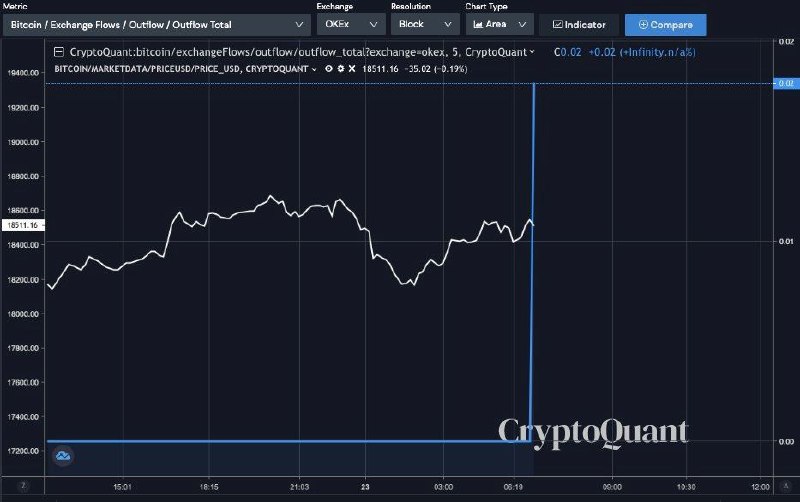This screenshot has height=502, width=800.
Task: Click the 17200.00 left price axis label
Action: 23,451
